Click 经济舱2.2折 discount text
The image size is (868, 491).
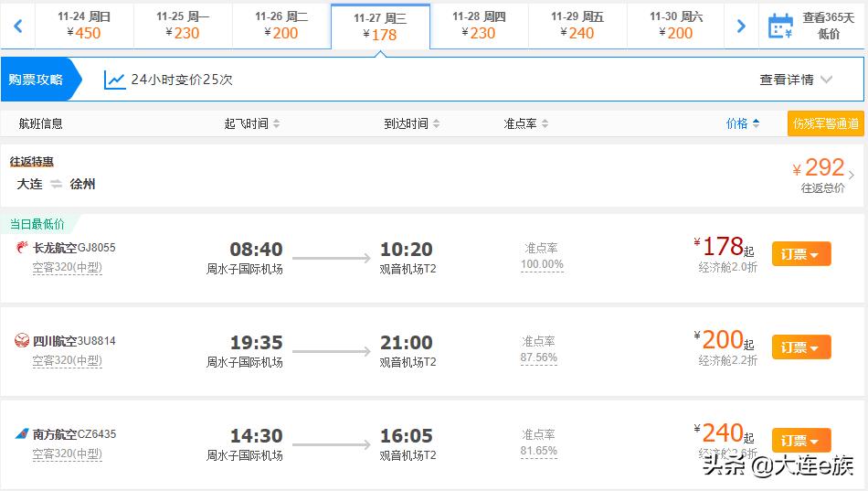click(x=728, y=360)
